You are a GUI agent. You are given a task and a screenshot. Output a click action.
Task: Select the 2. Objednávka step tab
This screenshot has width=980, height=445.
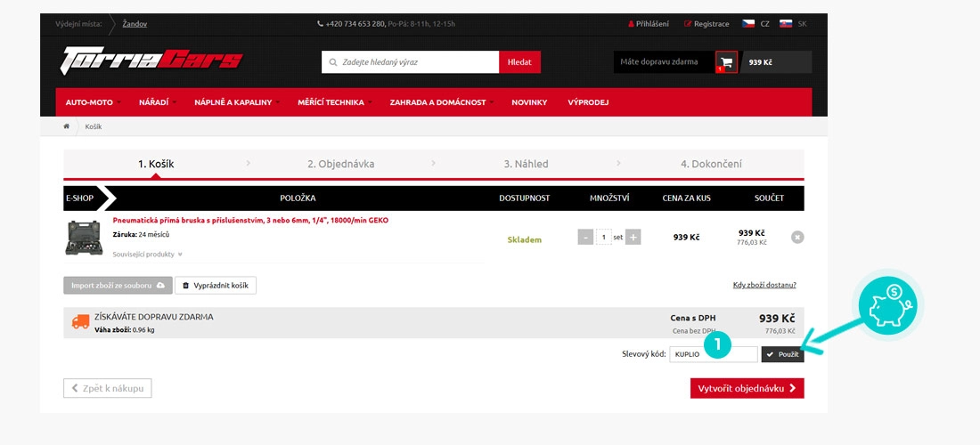[x=340, y=164]
